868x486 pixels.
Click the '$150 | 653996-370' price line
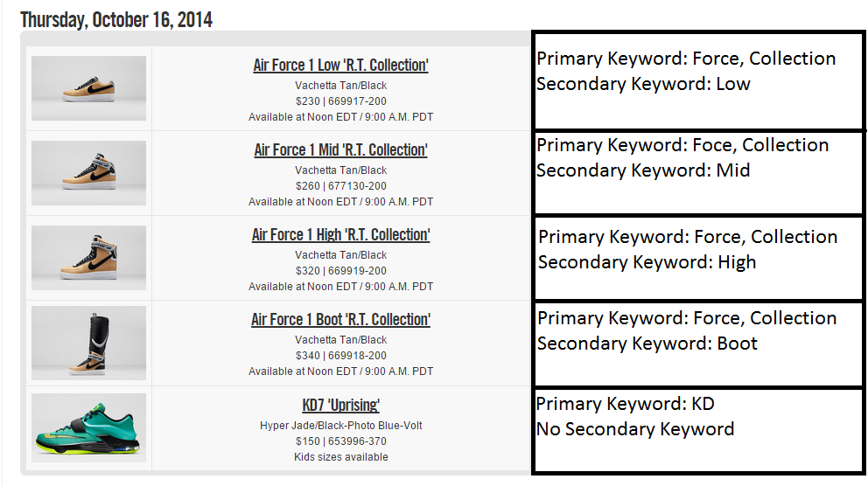tap(340, 441)
